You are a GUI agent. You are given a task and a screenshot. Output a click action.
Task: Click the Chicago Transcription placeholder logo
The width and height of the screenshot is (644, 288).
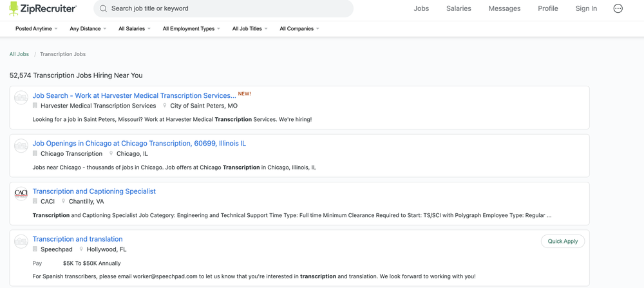pyautogui.click(x=21, y=146)
